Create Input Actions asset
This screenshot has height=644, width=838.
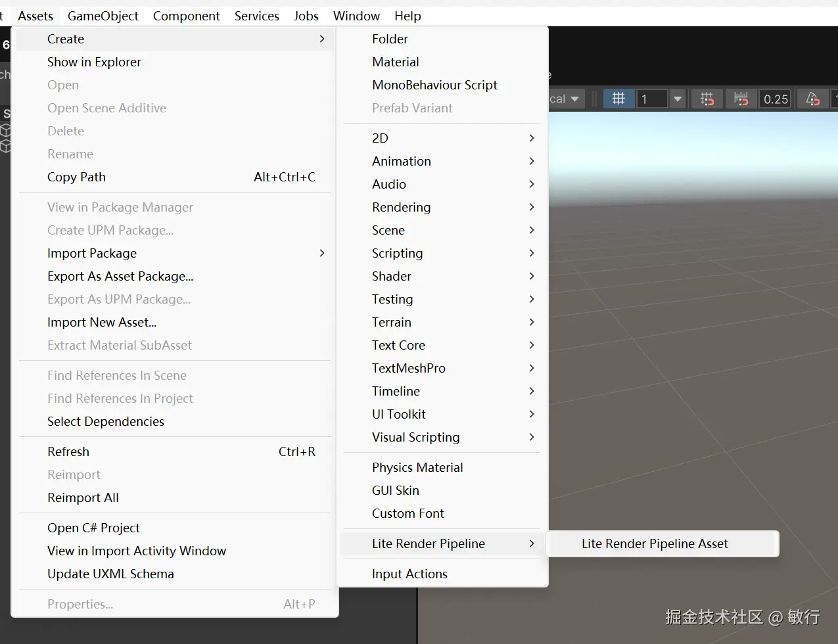442,574
